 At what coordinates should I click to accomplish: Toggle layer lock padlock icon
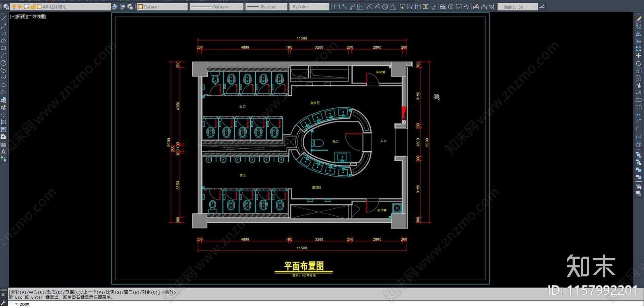click(x=33, y=7)
